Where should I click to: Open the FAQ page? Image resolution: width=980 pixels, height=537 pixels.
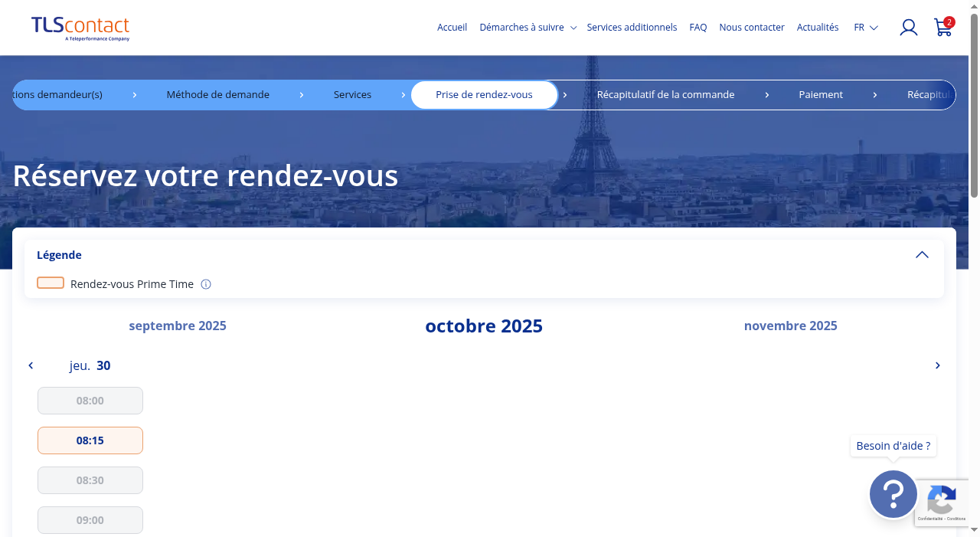coord(698,28)
